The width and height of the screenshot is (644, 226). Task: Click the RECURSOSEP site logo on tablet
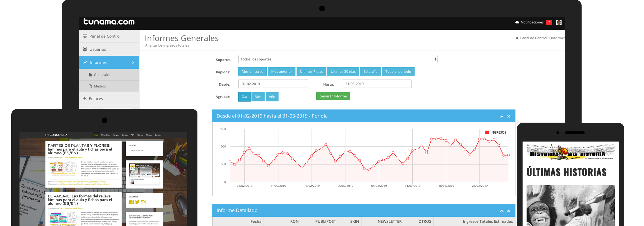pyautogui.click(x=56, y=135)
